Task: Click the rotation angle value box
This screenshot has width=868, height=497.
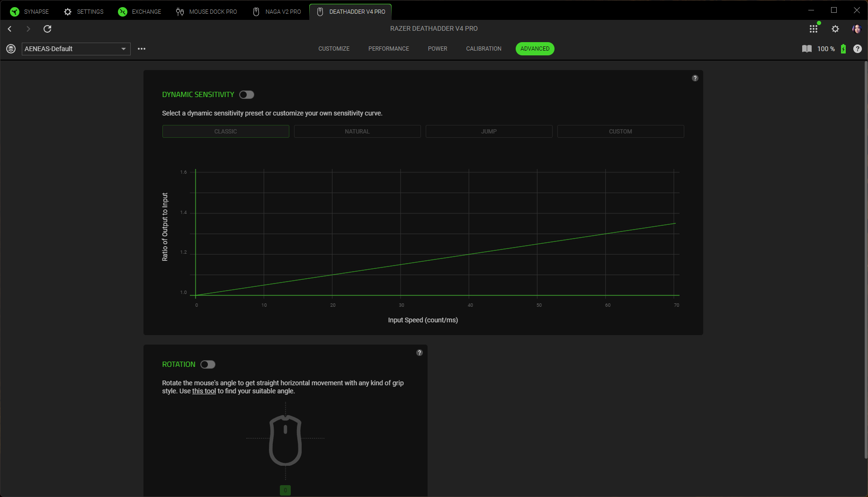Action: 285,490
